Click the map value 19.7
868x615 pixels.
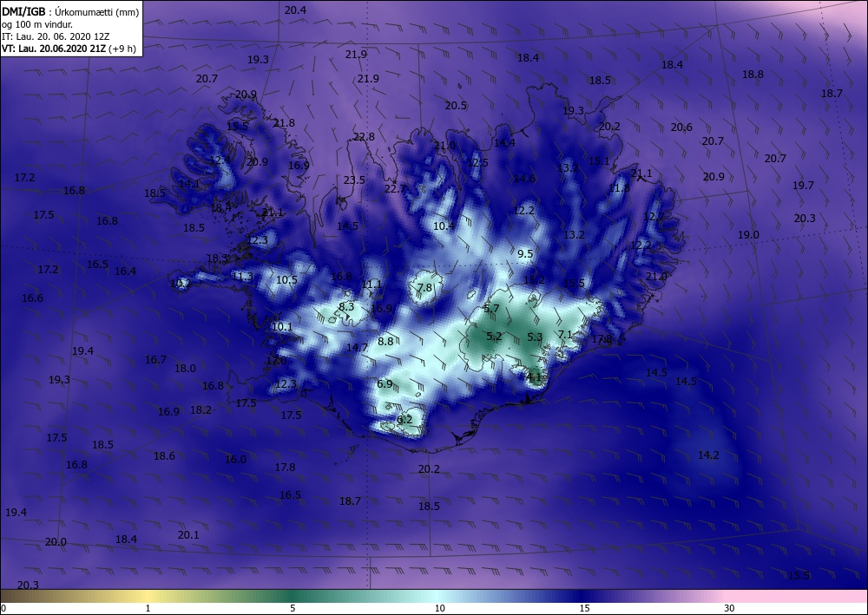pyautogui.click(x=803, y=186)
